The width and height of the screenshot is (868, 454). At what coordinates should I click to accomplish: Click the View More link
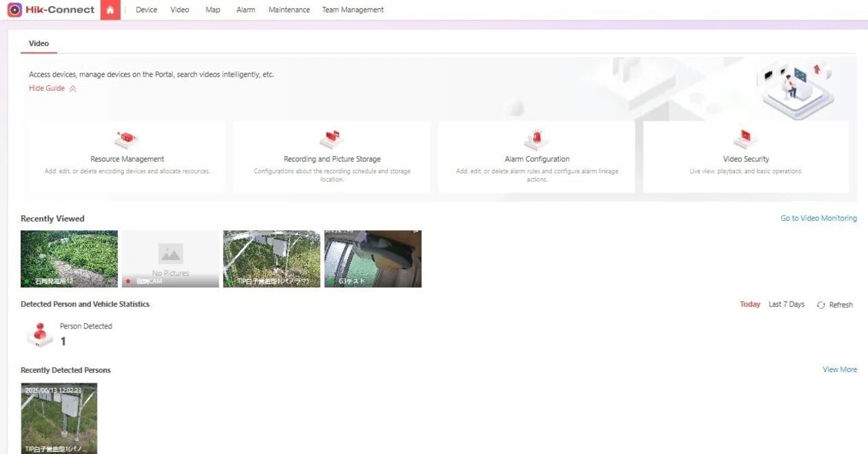840,369
